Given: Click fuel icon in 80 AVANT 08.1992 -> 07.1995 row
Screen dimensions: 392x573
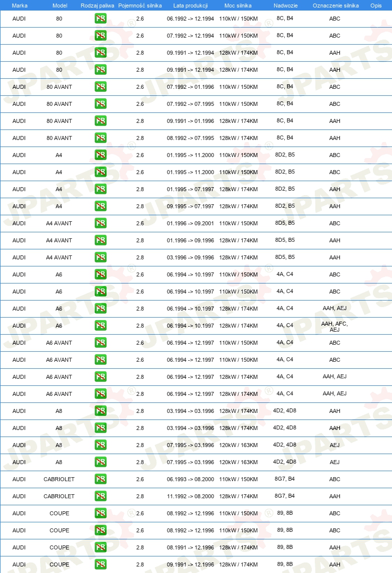Looking at the screenshot, I should pyautogui.click(x=100, y=138).
